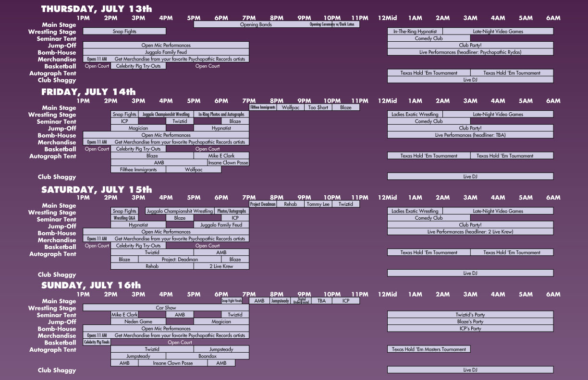Click 'Filthee Immigrants' on Friday's Main Stage

click(263, 107)
